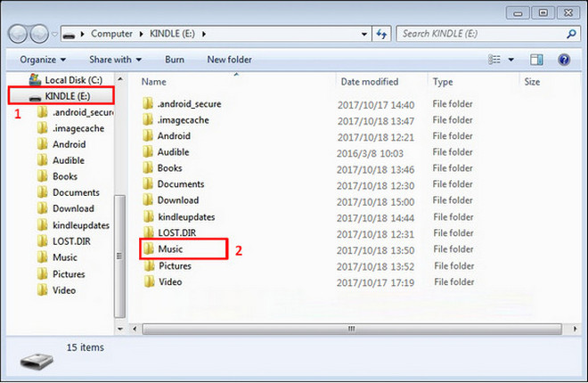Open the view options dropdown arrow
The image size is (588, 383).
[510, 60]
